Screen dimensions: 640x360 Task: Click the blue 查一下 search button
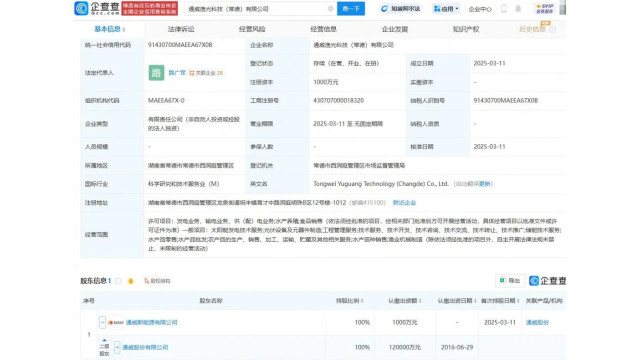[x=351, y=9]
